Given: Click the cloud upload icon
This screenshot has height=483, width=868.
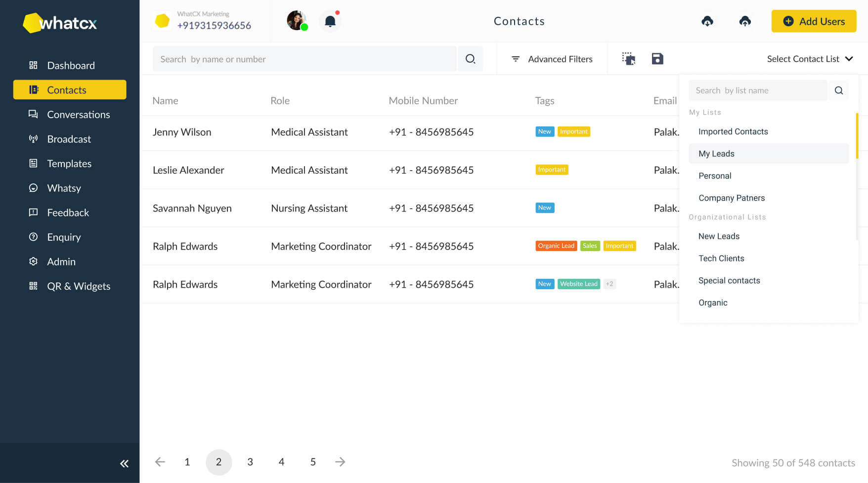Looking at the screenshot, I should pyautogui.click(x=745, y=21).
